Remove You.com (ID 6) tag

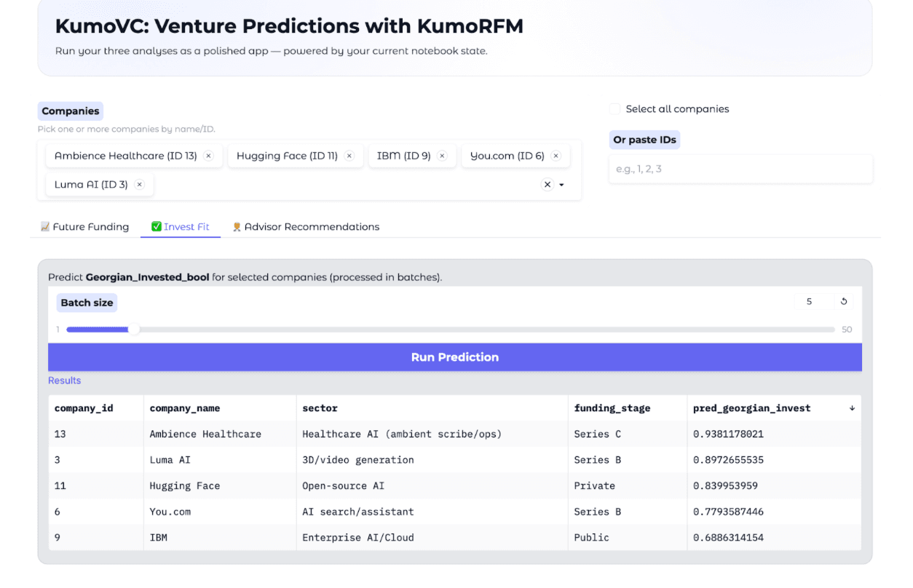556,156
